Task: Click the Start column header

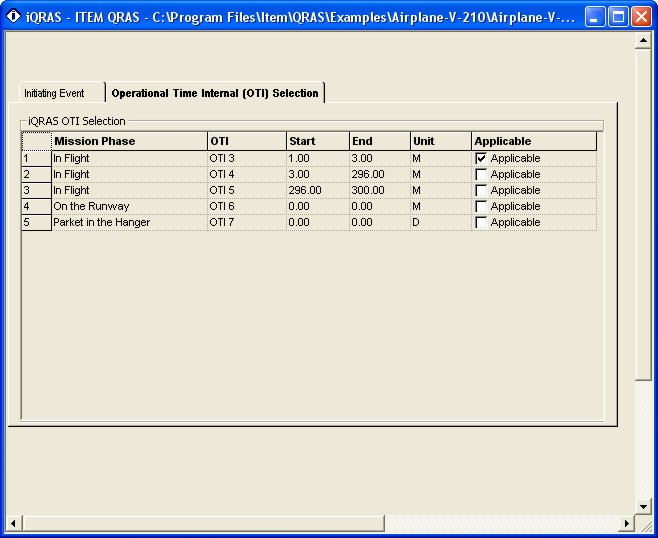Action: tap(316, 141)
